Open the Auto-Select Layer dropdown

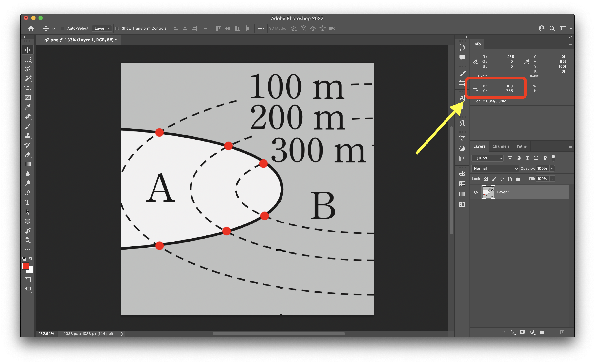point(102,29)
